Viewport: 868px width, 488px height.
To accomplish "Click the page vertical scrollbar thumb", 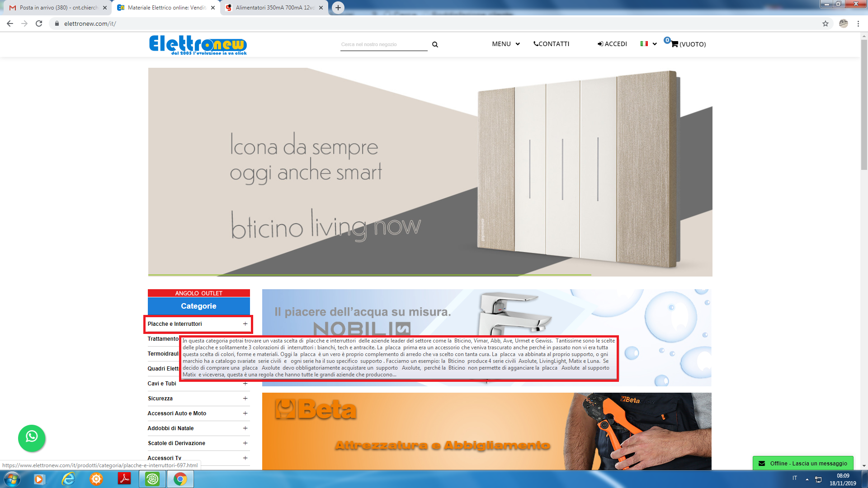I will click(x=864, y=105).
